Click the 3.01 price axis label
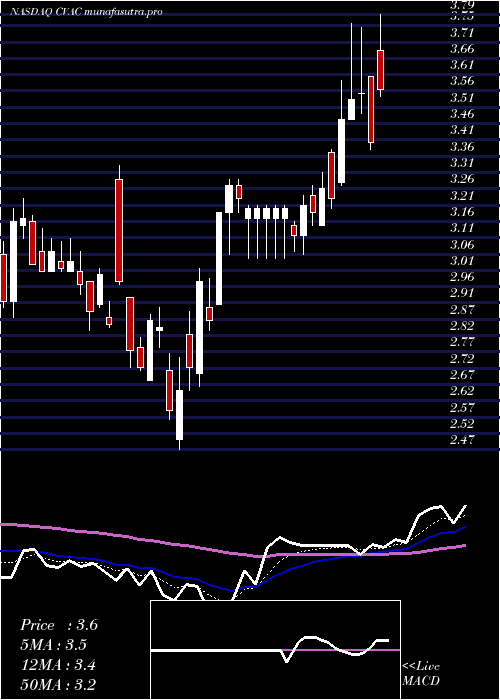The image size is (500, 700). pyautogui.click(x=461, y=260)
